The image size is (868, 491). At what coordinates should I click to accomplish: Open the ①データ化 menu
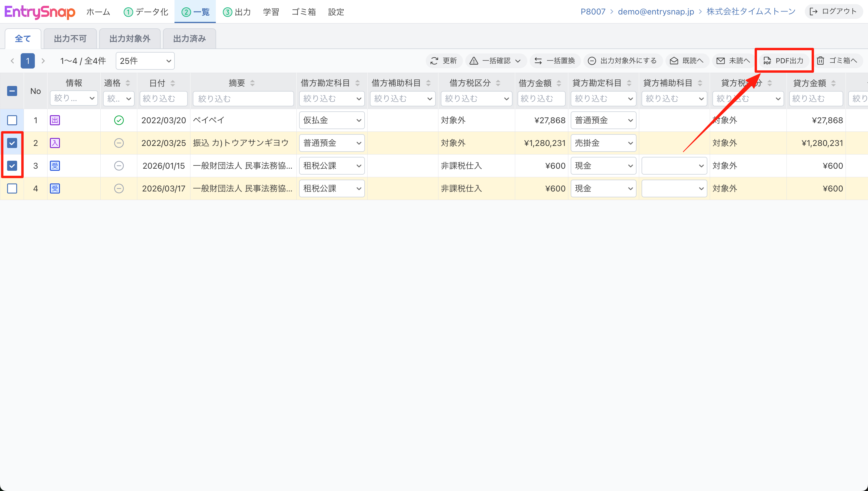click(x=146, y=12)
